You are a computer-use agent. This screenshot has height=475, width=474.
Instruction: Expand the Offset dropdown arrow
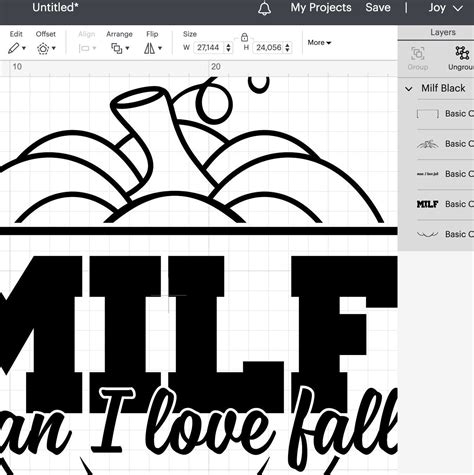pos(54,49)
